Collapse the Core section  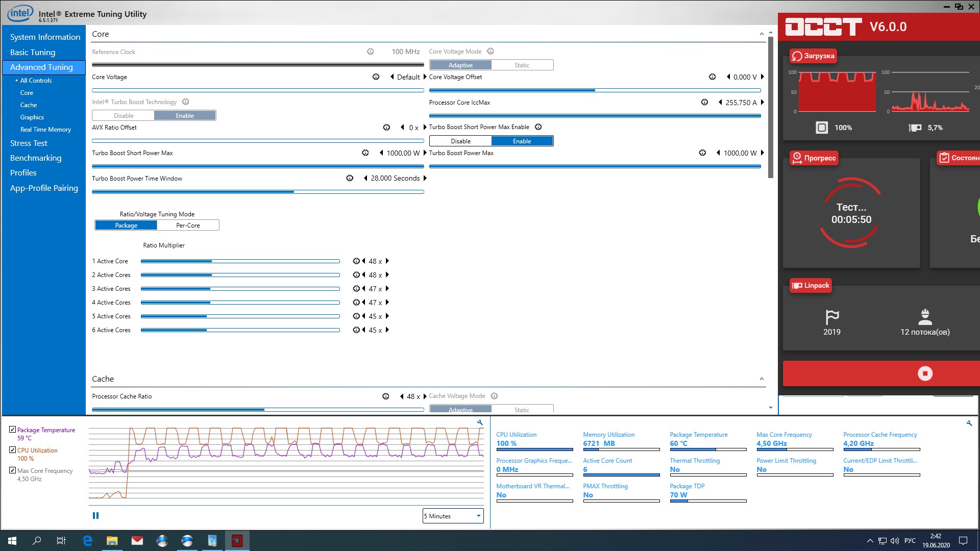[762, 34]
